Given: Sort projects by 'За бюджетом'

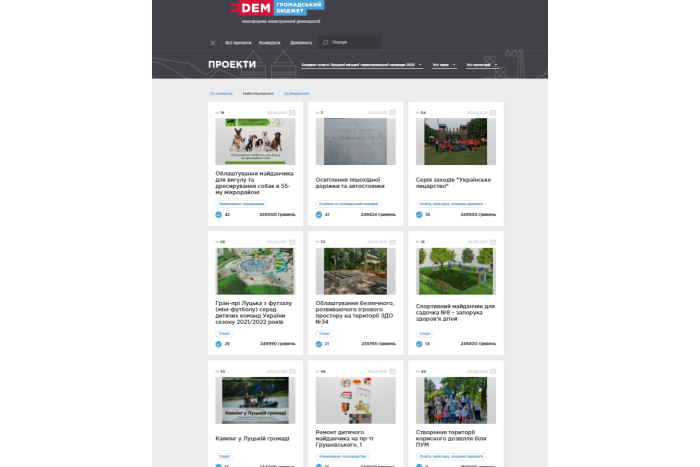Looking at the screenshot, I should (x=296, y=93).
